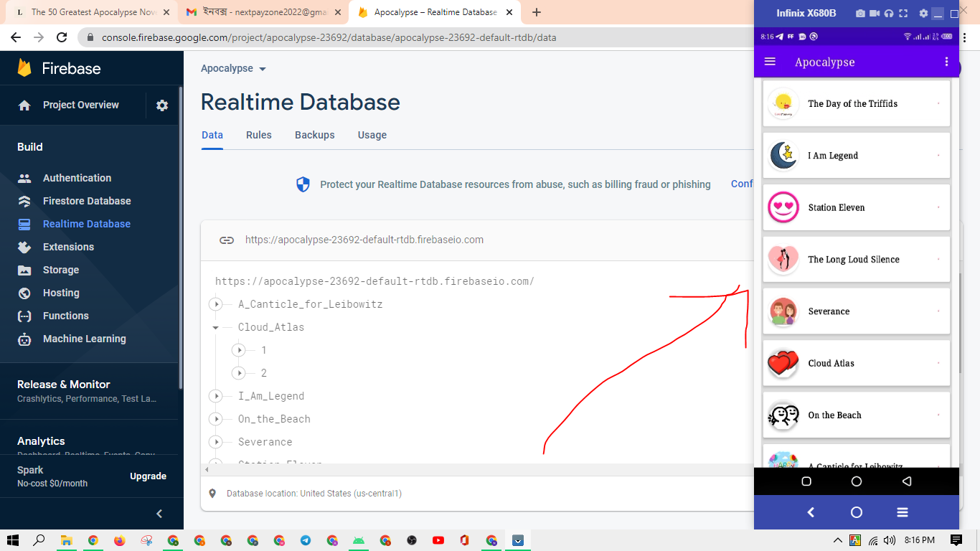The width and height of the screenshot is (980, 551).
Task: Switch to the Usage tab
Action: [372, 135]
